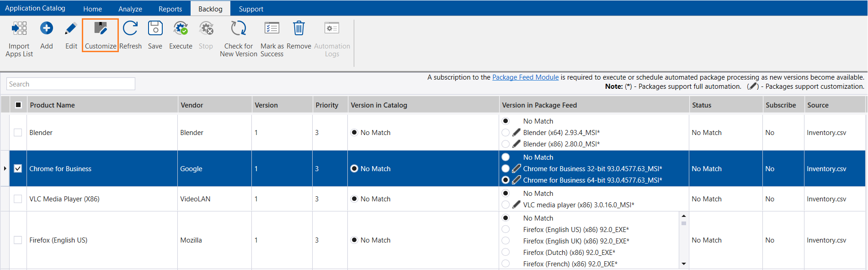Screen dimensions: 868x270
Task: Click the Stop toolbar icon
Action: click(206, 28)
